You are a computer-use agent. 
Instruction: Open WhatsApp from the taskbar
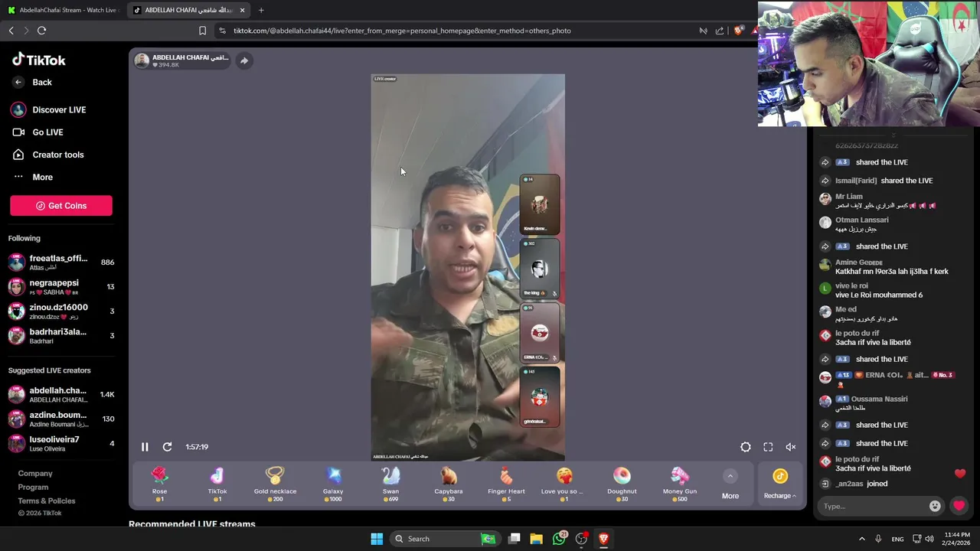click(559, 539)
